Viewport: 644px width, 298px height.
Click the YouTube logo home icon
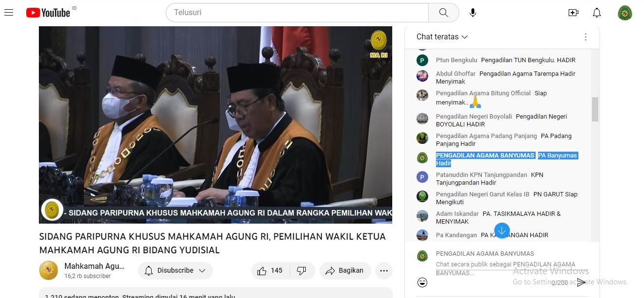[48, 13]
